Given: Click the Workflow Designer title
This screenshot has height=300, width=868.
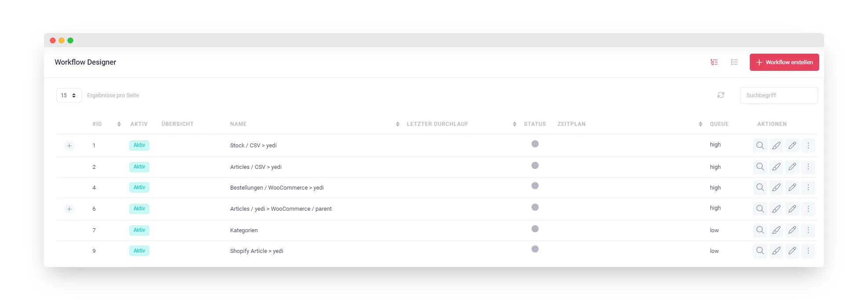Looking at the screenshot, I should (85, 62).
